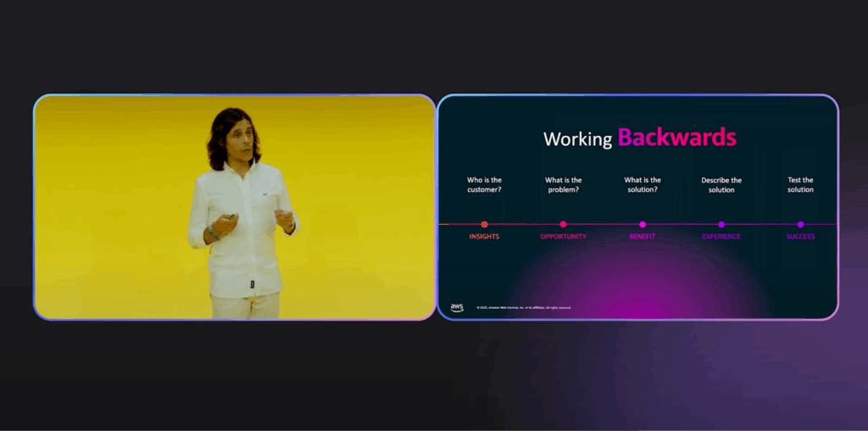The width and height of the screenshot is (868, 431).
Task: Click the orange dot above INSIGHTS
Action: click(x=484, y=224)
